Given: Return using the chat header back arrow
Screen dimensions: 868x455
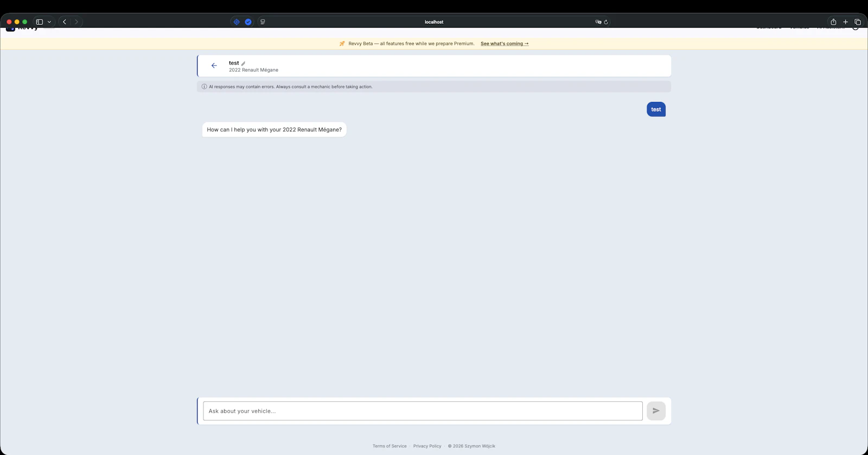Looking at the screenshot, I should [214, 66].
